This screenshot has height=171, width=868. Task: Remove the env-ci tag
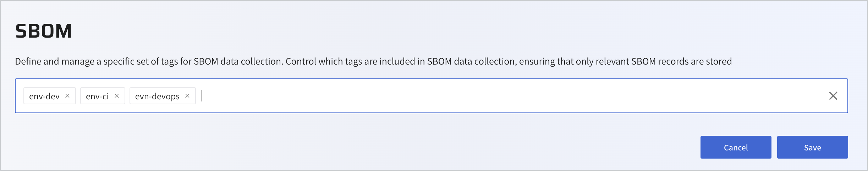[x=116, y=96]
